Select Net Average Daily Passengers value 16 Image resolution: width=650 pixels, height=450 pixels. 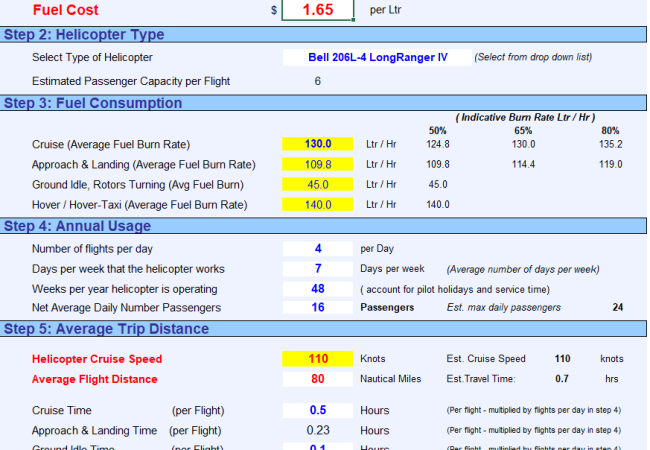318,307
